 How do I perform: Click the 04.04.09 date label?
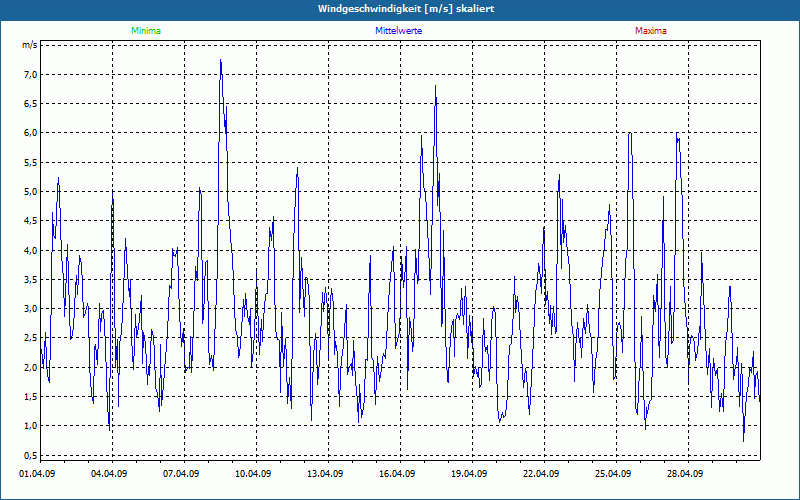tap(109, 473)
